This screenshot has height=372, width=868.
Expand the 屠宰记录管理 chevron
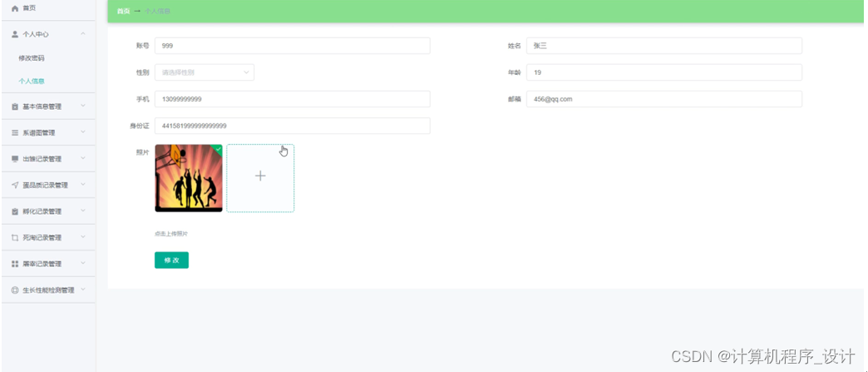83,263
